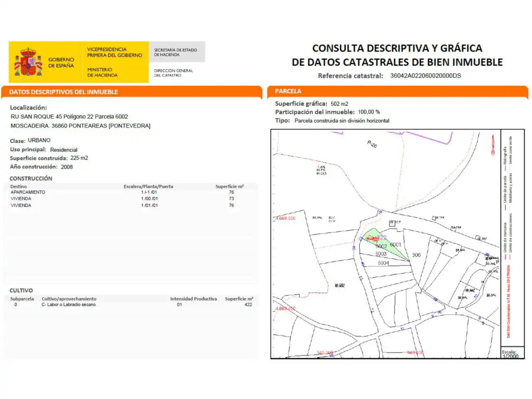This screenshot has height=399, width=532.
Task: Click the title line 'CONSULTA DESCRIPTIVA Y GRÁFICA'
Action: click(397, 48)
